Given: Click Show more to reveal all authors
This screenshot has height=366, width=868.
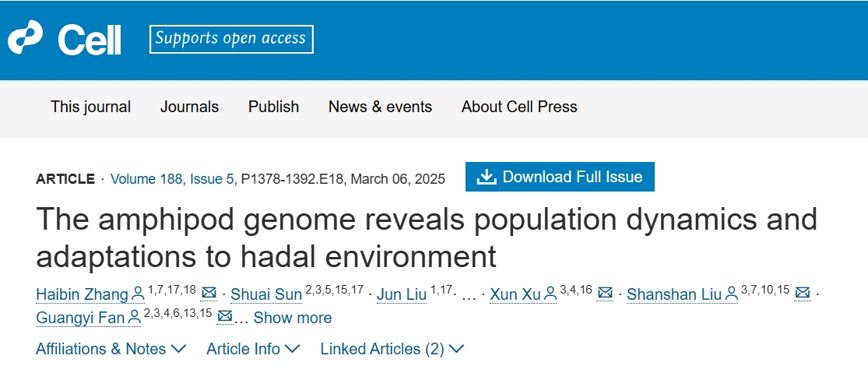Looking at the screenshot, I should pyautogui.click(x=292, y=318).
